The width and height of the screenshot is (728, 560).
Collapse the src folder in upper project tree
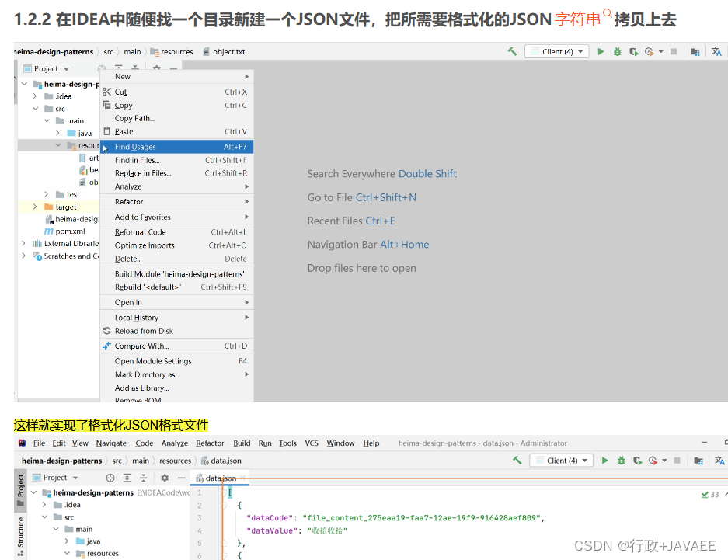coord(35,109)
